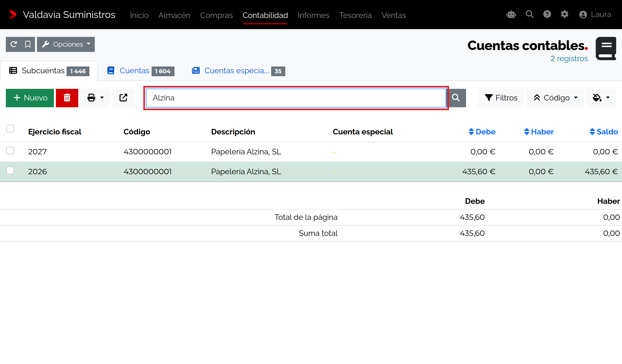
Task: Focus the search field containing Alzina
Action: pos(296,98)
